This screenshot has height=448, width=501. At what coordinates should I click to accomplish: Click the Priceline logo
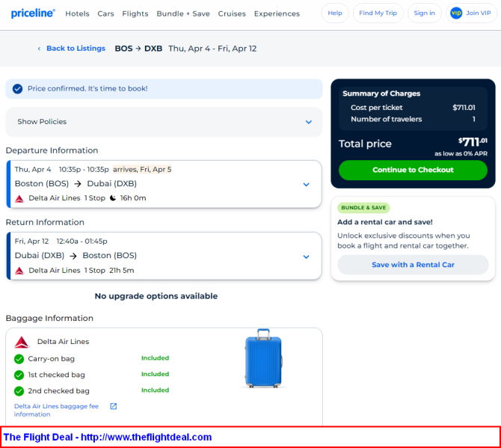click(x=33, y=13)
